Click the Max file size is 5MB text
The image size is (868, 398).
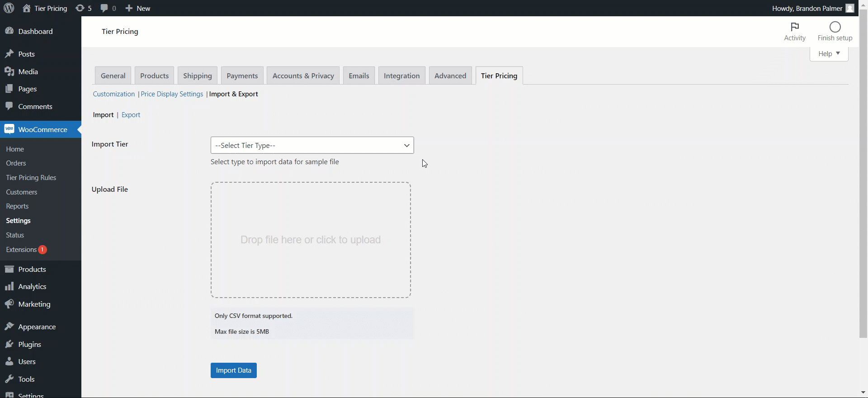[x=242, y=332]
